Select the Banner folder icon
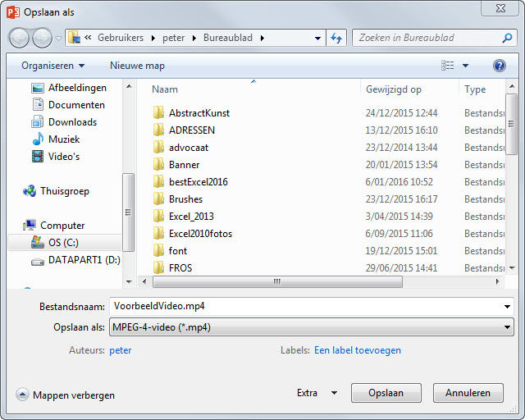The height and width of the screenshot is (420, 525). tap(158, 164)
